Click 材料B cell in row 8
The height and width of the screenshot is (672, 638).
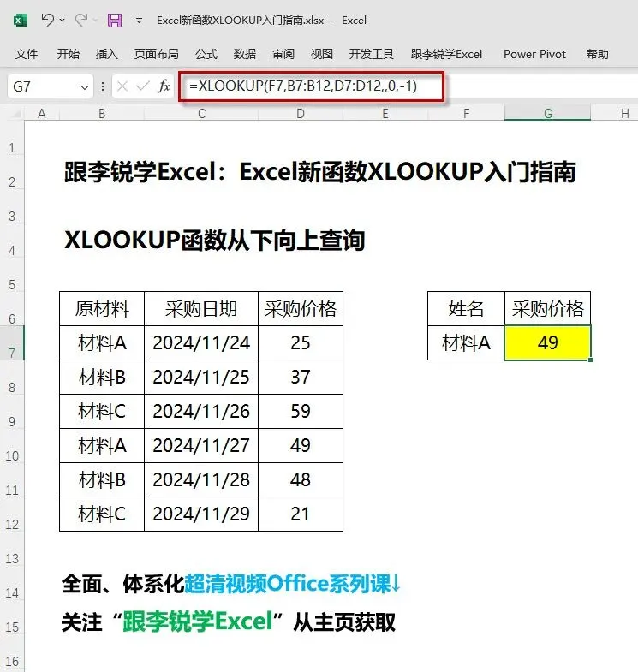(102, 378)
